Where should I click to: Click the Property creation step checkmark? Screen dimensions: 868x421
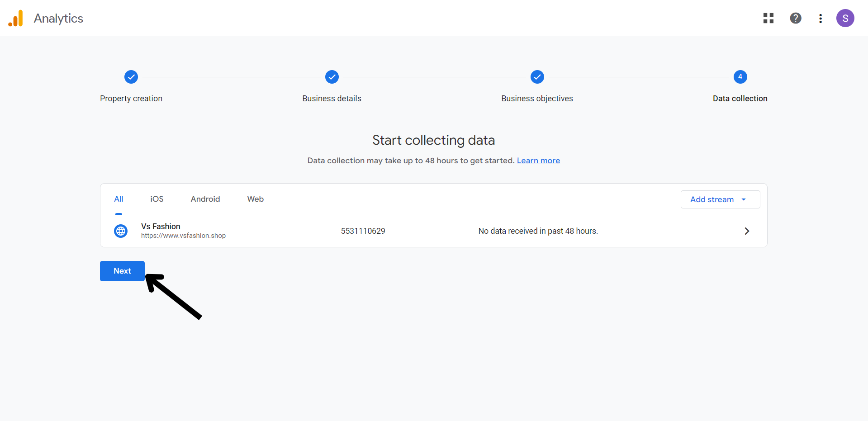click(131, 77)
